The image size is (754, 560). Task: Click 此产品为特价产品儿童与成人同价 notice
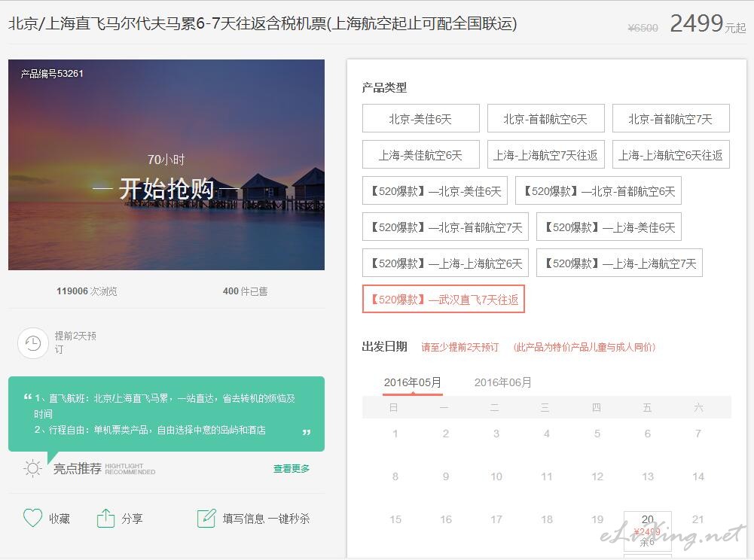(x=585, y=346)
